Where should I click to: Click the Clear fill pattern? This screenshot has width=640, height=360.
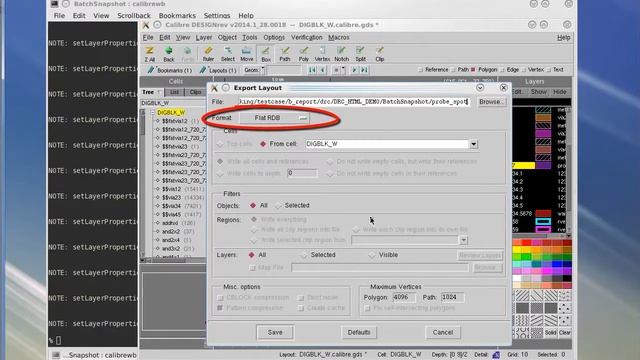pos(564,333)
